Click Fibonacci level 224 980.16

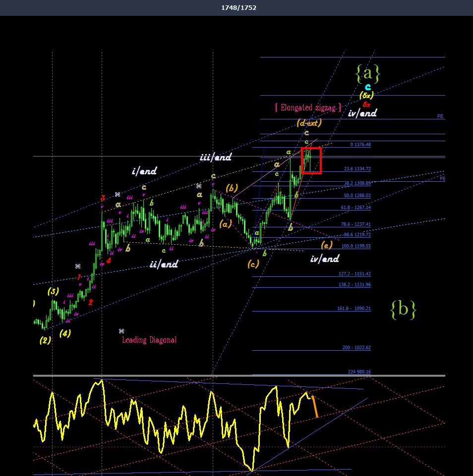[359, 372]
